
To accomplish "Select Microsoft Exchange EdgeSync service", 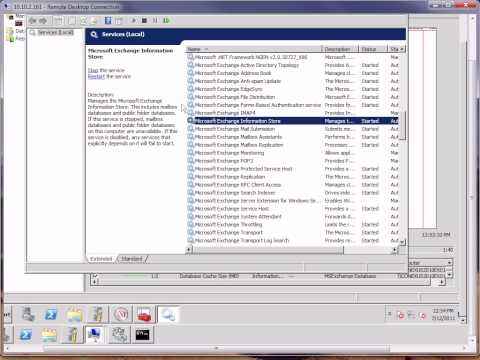I will point(293,89).
